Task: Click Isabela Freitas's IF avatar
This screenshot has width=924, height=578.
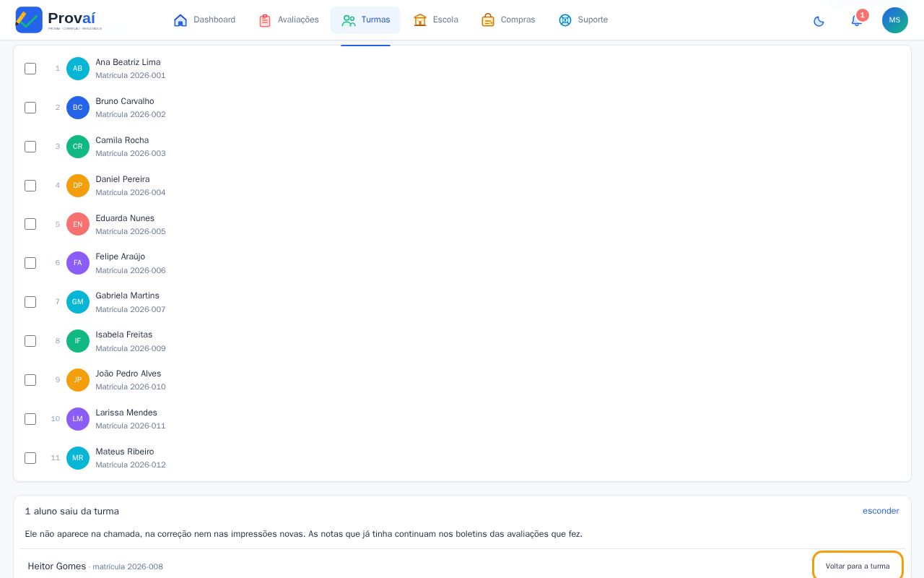Action: click(x=78, y=341)
